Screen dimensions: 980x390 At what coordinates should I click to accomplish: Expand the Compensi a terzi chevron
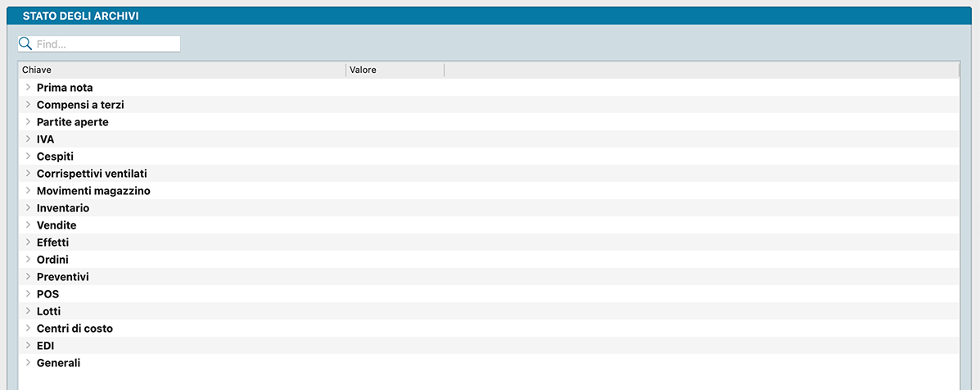28,105
